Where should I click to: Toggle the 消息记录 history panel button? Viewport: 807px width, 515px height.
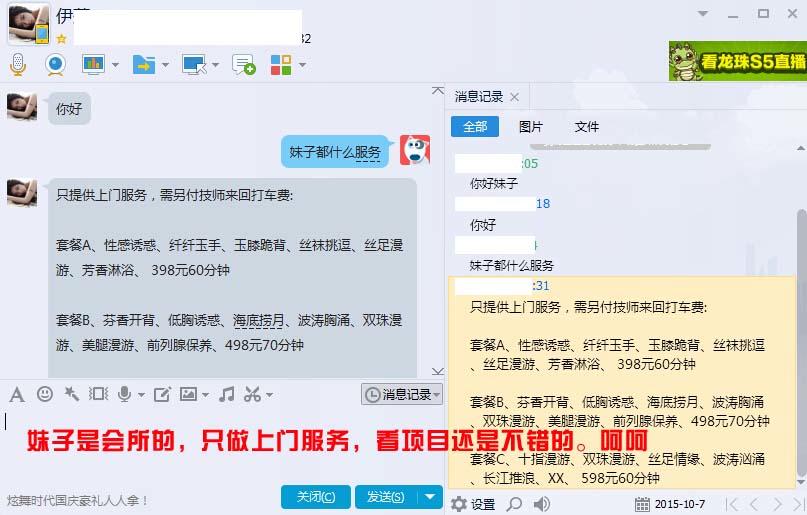(401, 395)
